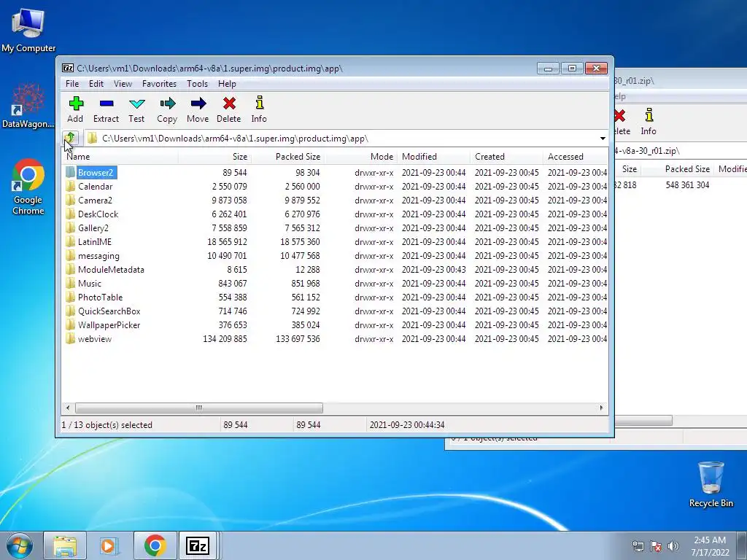Click LatinIME packed size 18 575 360
Viewport: 747px width, 560px height.
300,242
